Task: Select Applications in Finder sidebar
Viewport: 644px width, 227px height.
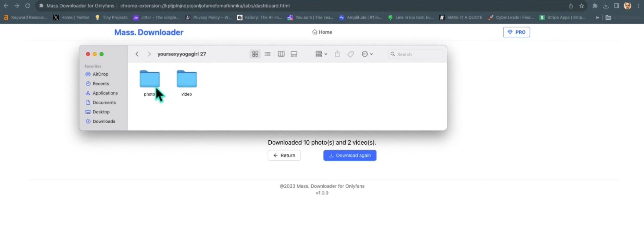Action: (101, 93)
